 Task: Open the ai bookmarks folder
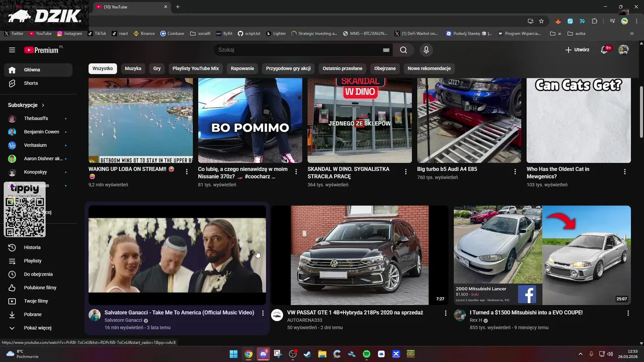556,34
